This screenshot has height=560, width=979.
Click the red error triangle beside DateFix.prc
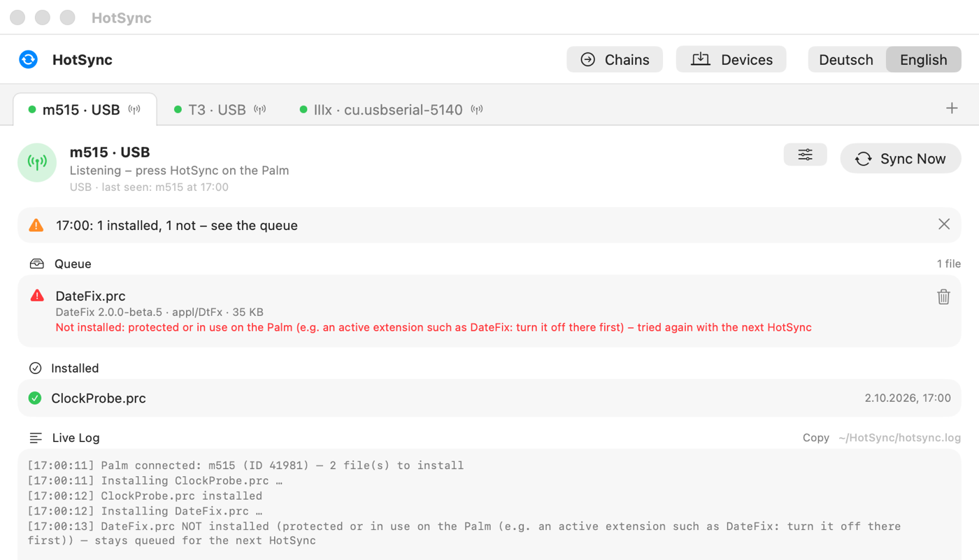pos(37,296)
